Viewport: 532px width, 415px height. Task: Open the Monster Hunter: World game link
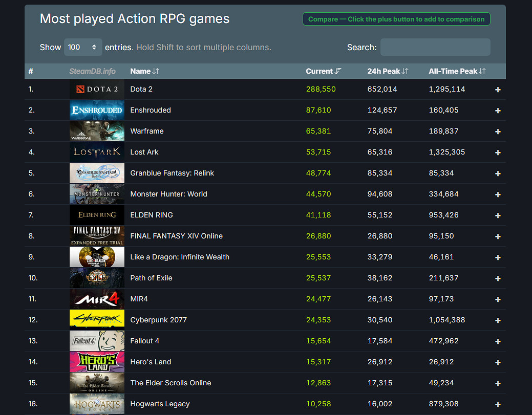(168, 194)
